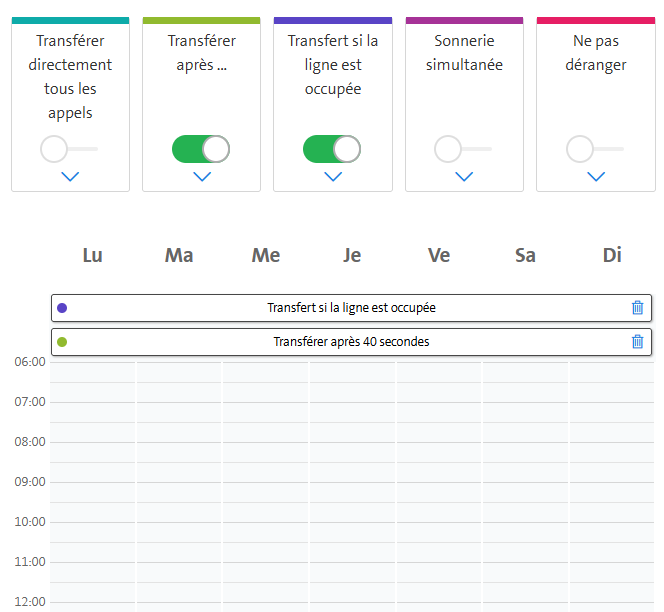Expand the 'Ne pas déranger' card chevron

[x=596, y=177]
